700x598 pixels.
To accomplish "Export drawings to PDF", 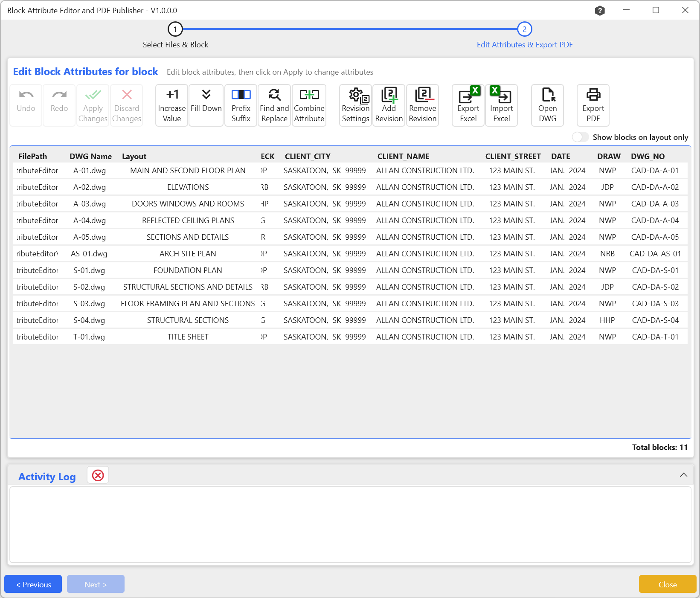I will coord(593,105).
